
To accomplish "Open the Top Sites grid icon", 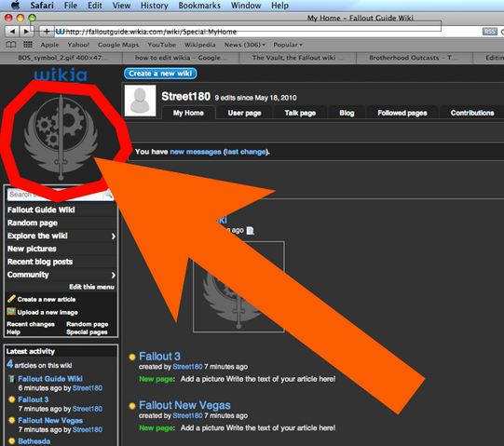I will pos(28,45).
